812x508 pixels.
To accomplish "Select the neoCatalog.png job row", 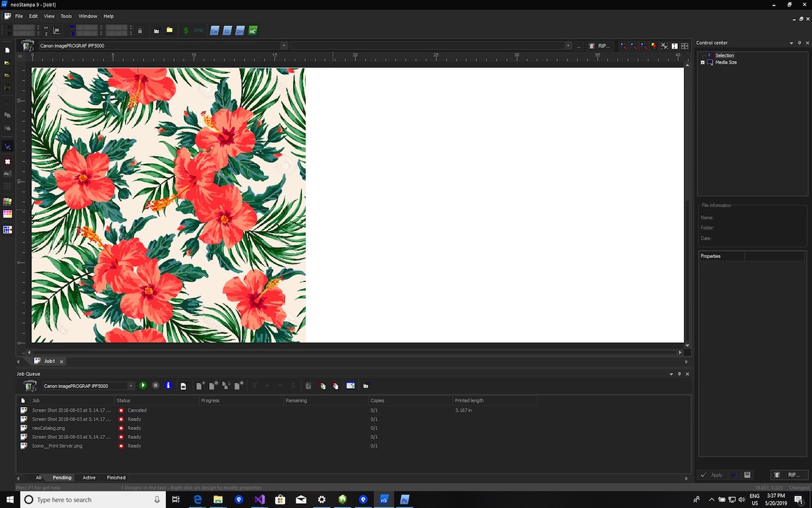I will pos(49,428).
